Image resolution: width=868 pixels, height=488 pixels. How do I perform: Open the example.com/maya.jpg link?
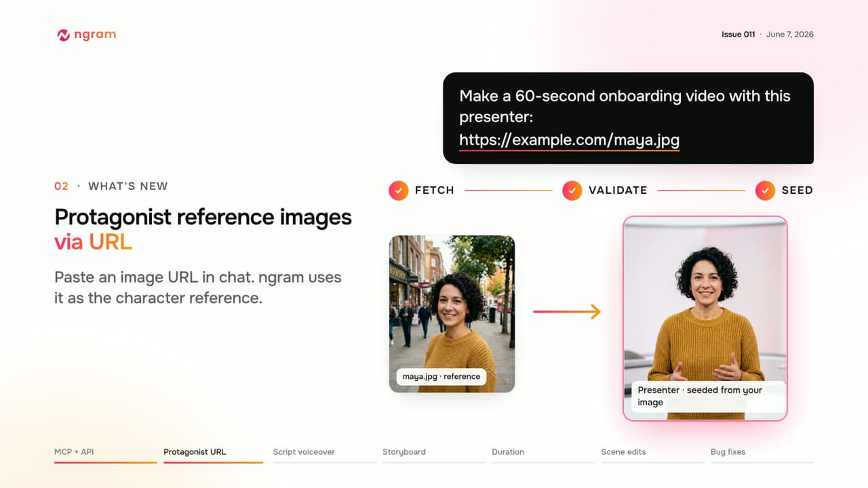[570, 140]
